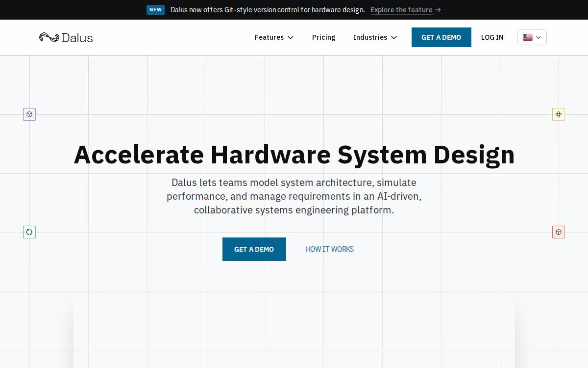Click GET A DEMO in the navigation bar
This screenshot has width=588, height=368.
[441, 37]
